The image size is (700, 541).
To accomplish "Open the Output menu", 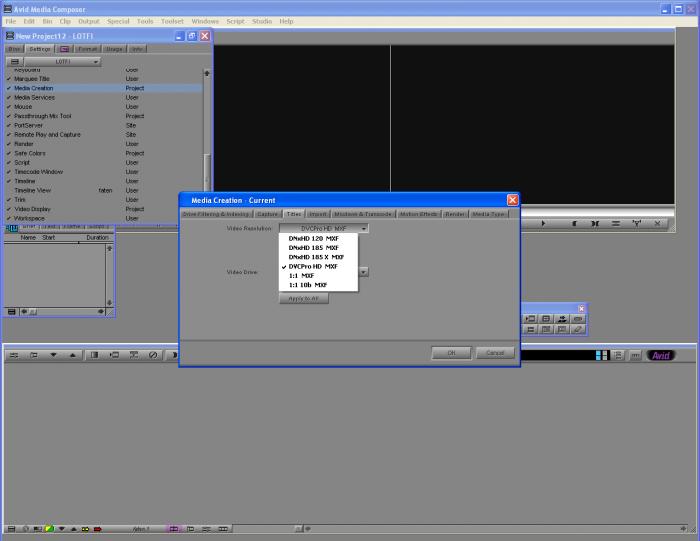I will coord(89,21).
